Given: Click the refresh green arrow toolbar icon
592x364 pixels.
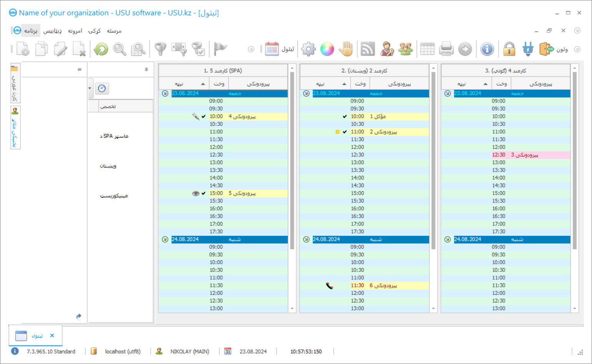Looking at the screenshot, I should pos(101,49).
